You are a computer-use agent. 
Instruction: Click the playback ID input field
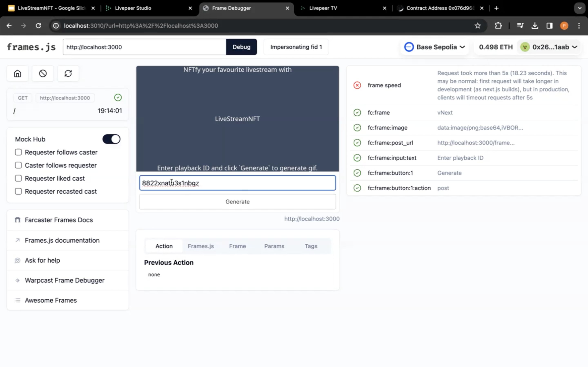pos(237,183)
